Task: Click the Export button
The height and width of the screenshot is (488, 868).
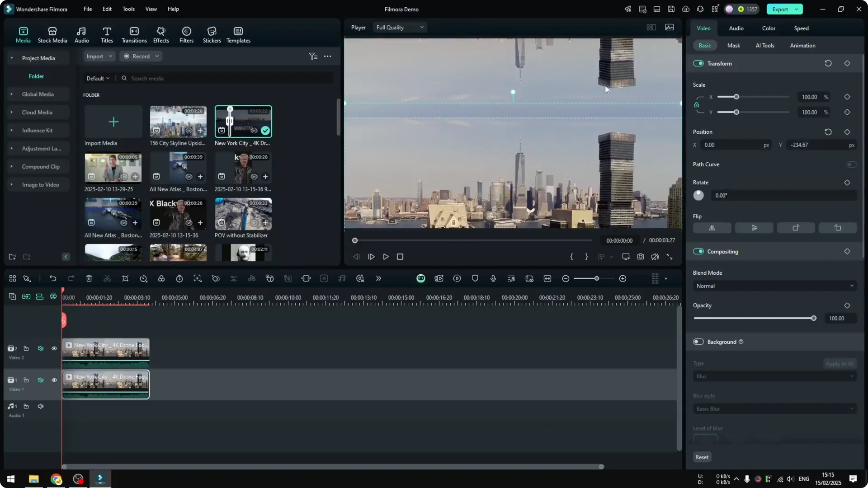Action: pyautogui.click(x=781, y=9)
